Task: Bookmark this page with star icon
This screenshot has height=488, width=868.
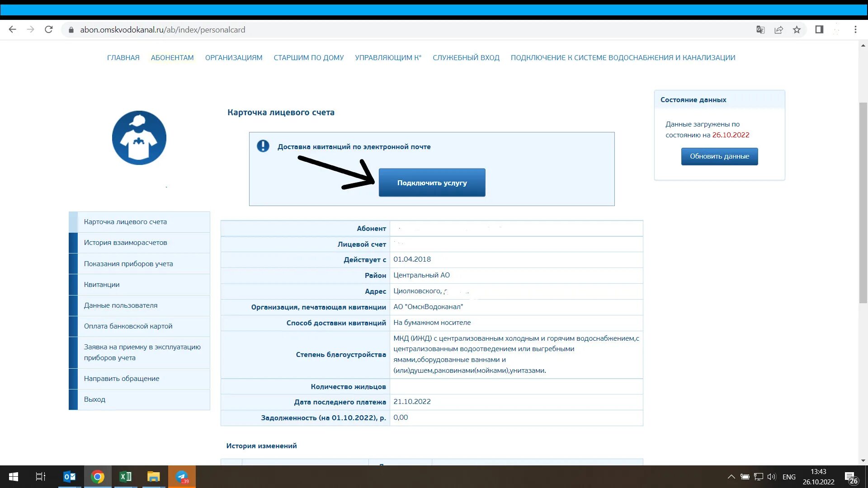Action: point(797,30)
